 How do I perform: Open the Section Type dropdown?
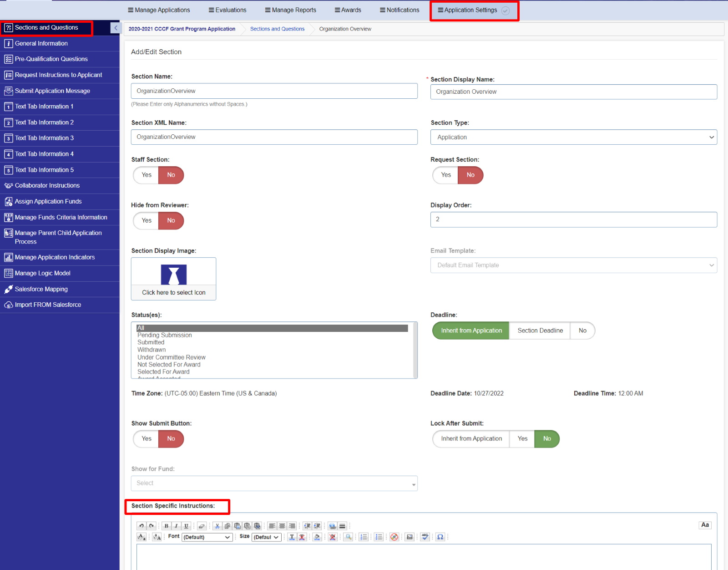pos(573,137)
